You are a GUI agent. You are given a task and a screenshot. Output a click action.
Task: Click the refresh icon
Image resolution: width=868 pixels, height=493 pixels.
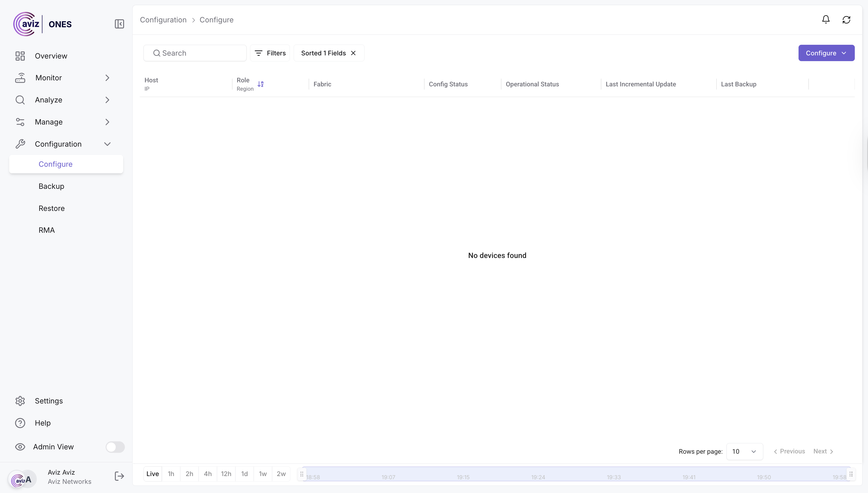[846, 20]
